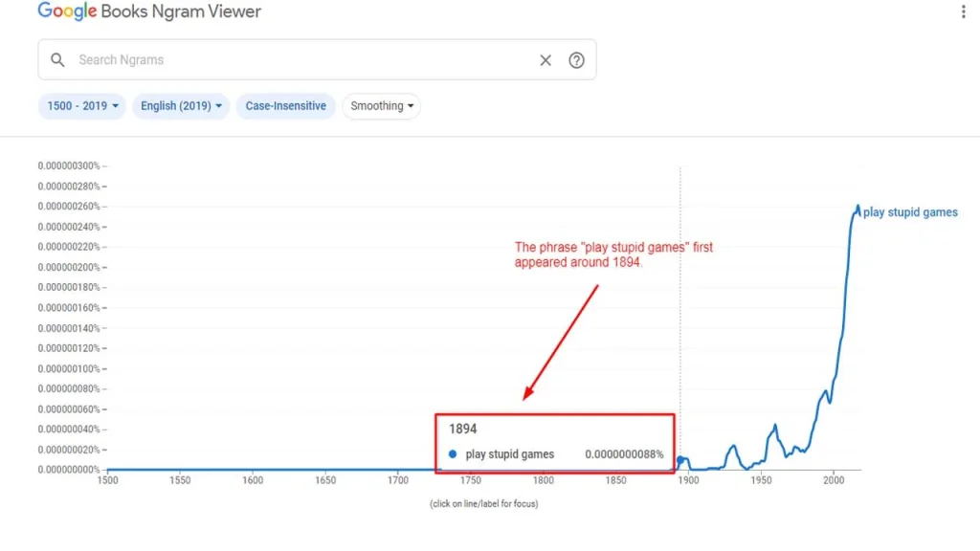Enable case sensitivity via the Case-Insensitive chip

285,106
